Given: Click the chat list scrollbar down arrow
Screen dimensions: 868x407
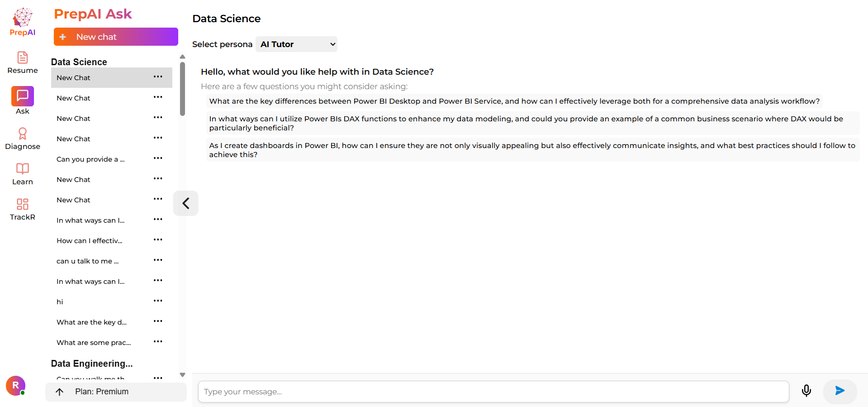Looking at the screenshot, I should click(x=183, y=375).
